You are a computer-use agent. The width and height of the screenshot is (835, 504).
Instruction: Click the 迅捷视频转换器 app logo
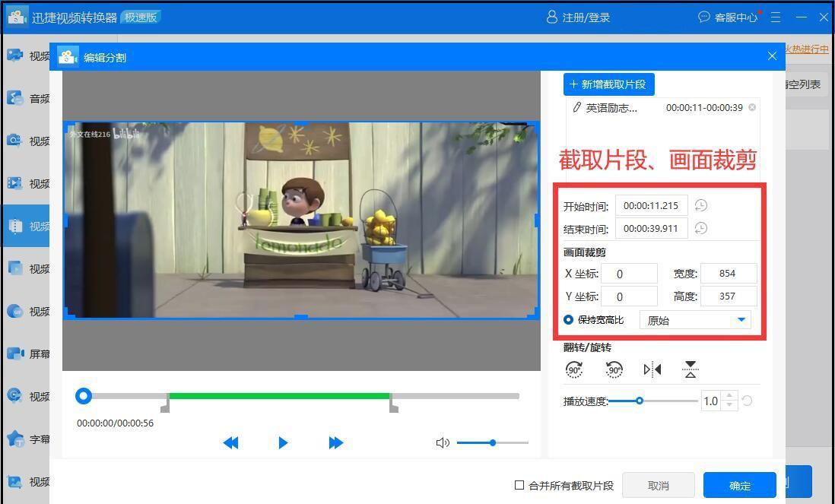pyautogui.click(x=17, y=17)
